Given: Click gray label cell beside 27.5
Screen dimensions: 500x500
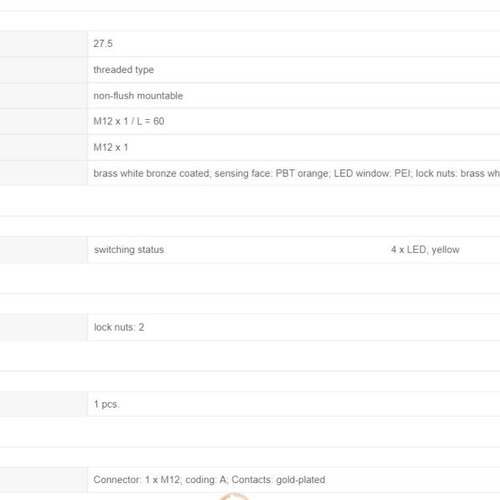Looking at the screenshot, I should (x=44, y=44).
